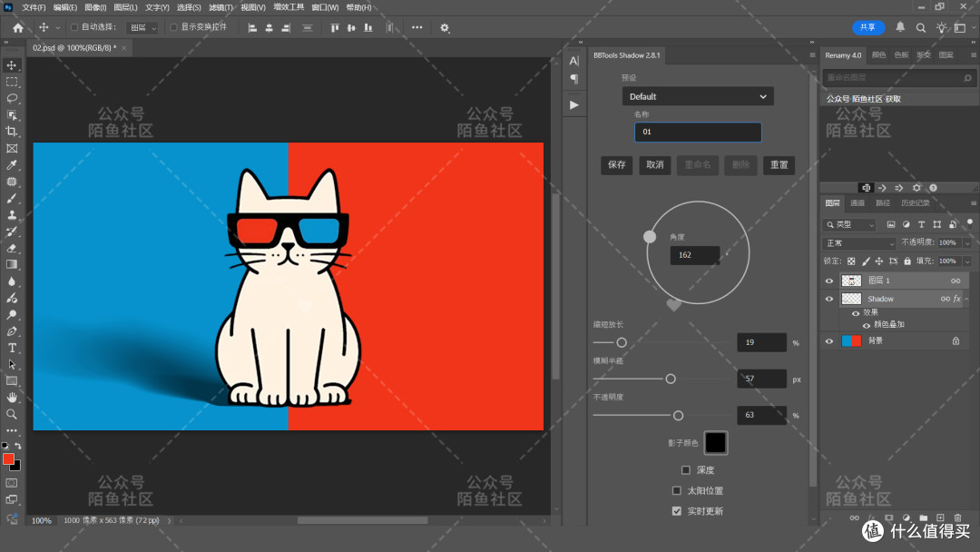
Task: Open the Default preset dropdown
Action: point(698,96)
